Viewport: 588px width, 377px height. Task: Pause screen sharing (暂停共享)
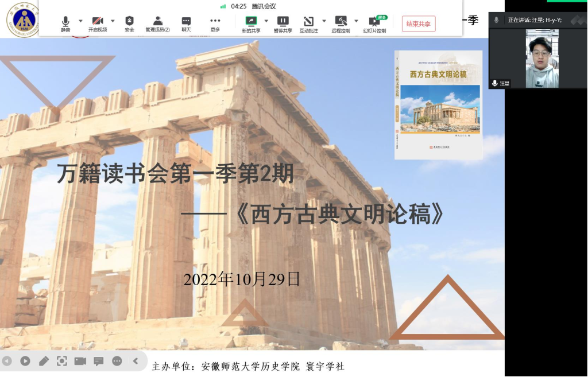click(x=283, y=24)
